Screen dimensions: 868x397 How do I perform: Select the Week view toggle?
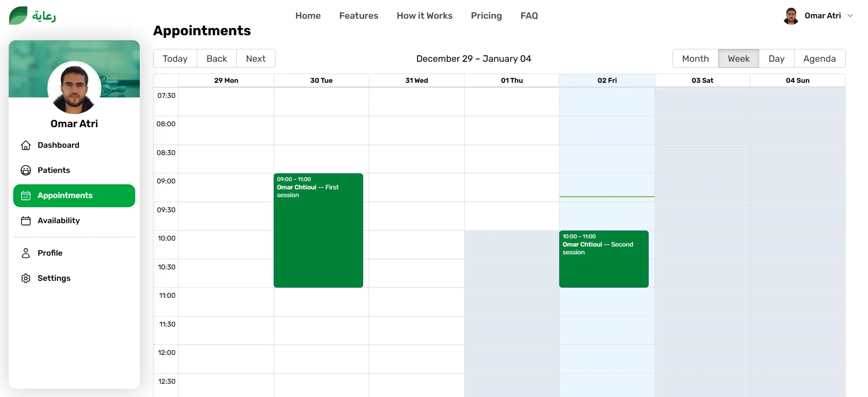(738, 59)
